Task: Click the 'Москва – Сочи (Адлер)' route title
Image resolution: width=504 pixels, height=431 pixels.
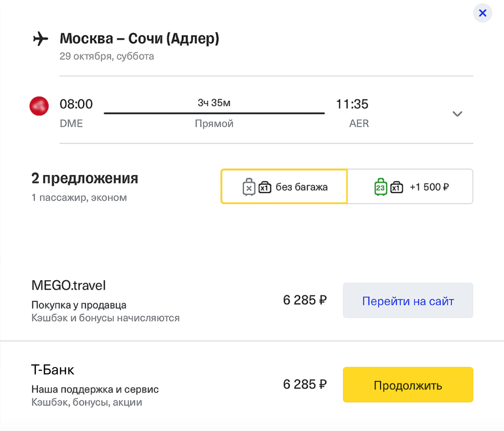Action: pyautogui.click(x=139, y=38)
